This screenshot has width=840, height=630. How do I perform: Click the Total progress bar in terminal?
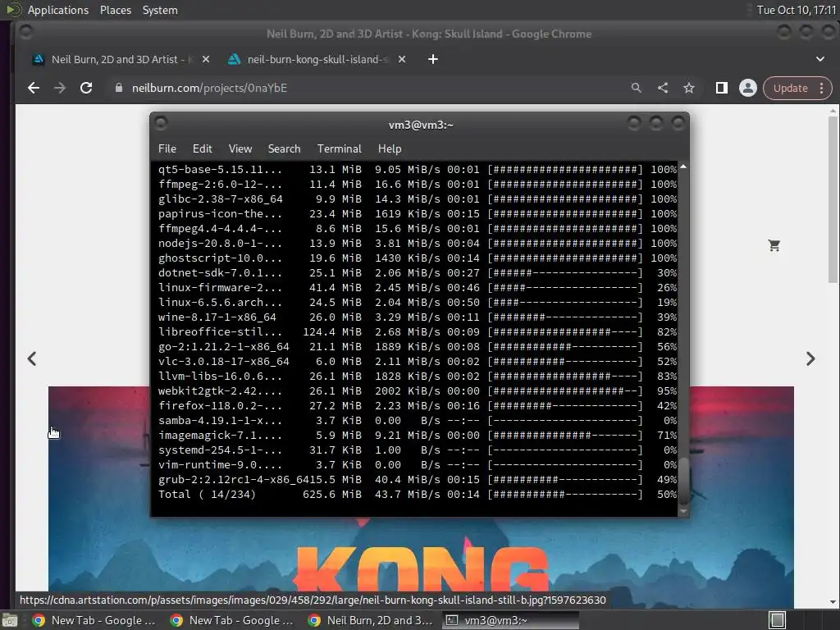pyautogui.click(x=564, y=495)
